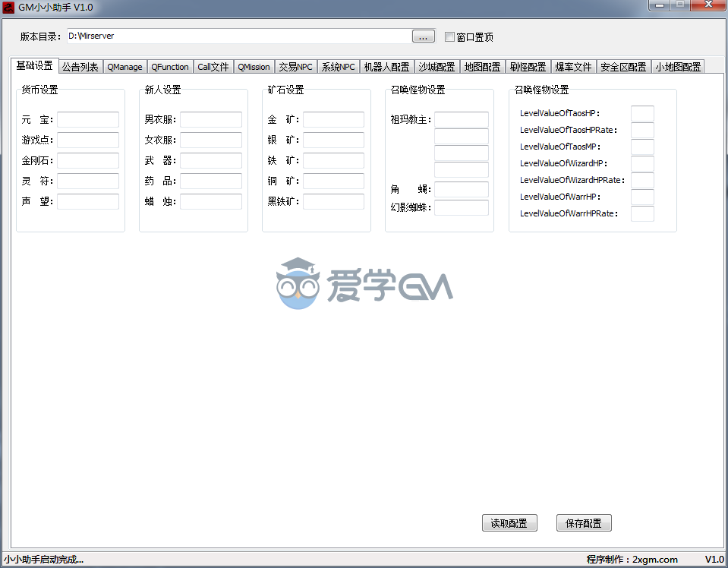Open the 公告列表 tab
Screen dimensions: 728x568
click(80, 67)
